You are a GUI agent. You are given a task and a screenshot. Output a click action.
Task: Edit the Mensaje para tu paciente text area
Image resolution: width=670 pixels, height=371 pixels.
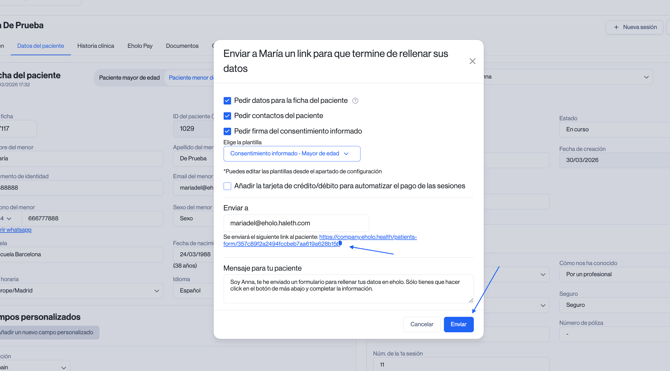pos(348,289)
